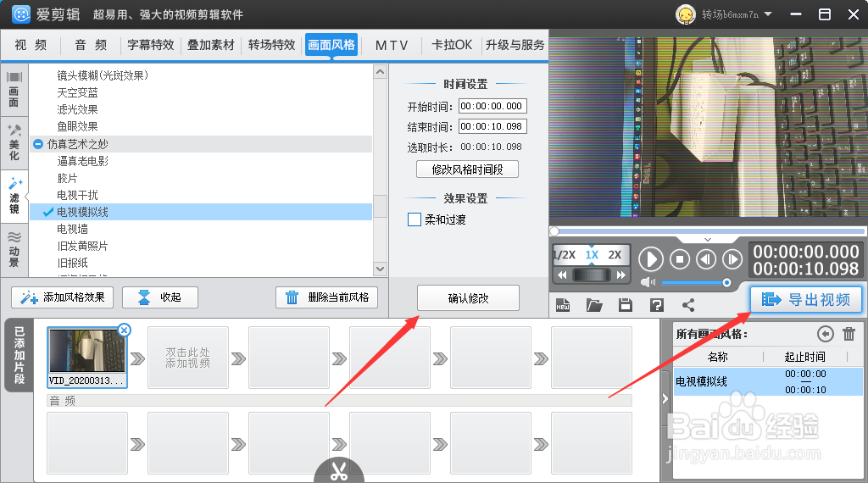Choose the 旧发黄照片 style

pos(82,247)
